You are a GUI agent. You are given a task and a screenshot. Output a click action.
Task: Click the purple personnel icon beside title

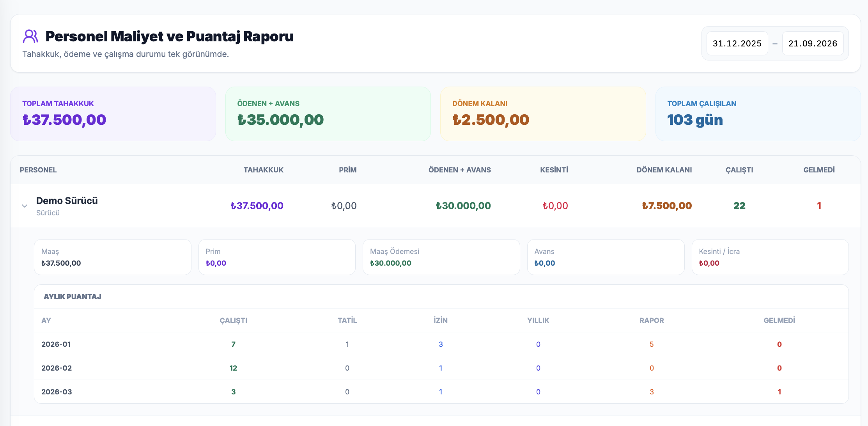pos(30,36)
